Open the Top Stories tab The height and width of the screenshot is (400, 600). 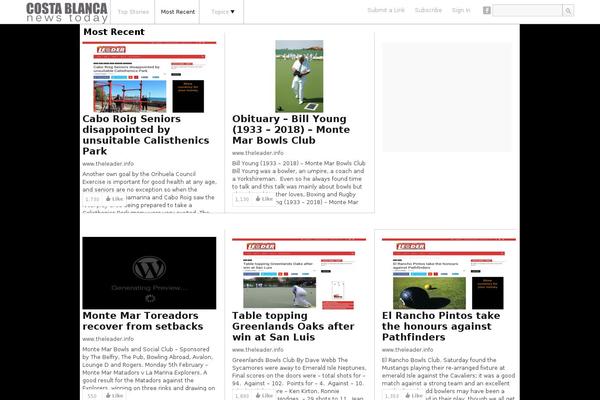click(133, 12)
